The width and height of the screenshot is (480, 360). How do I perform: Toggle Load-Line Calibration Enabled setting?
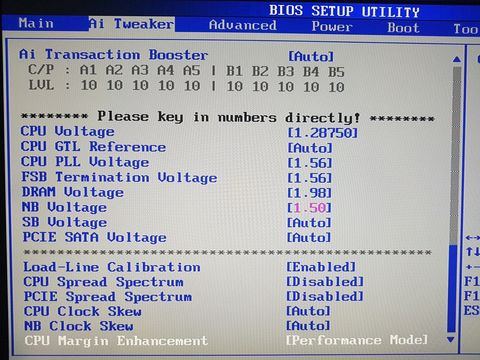pos(321,267)
